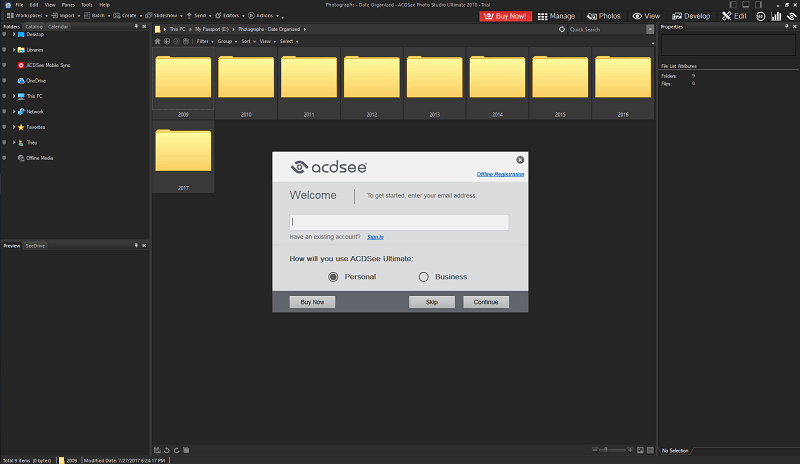Open the File menu
Viewport: 800px width, 464px height.
pos(19,5)
